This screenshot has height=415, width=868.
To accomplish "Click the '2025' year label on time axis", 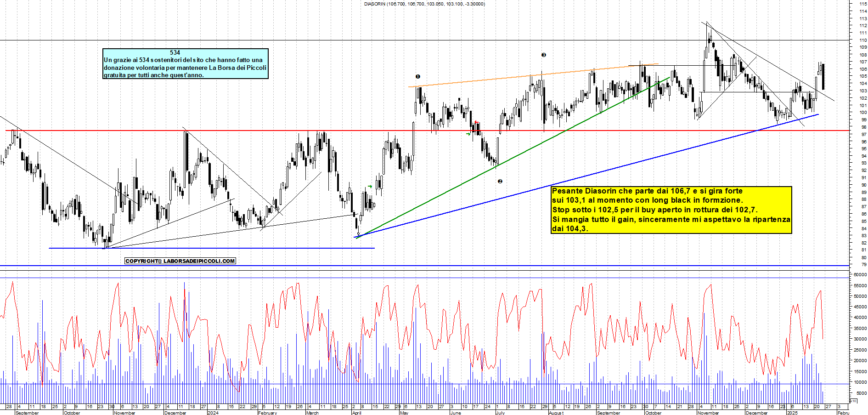I will pyautogui.click(x=792, y=413).
